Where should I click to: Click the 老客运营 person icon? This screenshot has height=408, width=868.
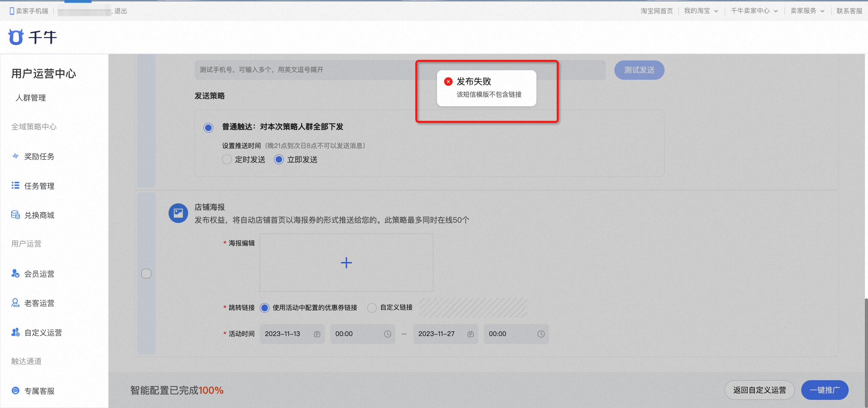click(15, 303)
